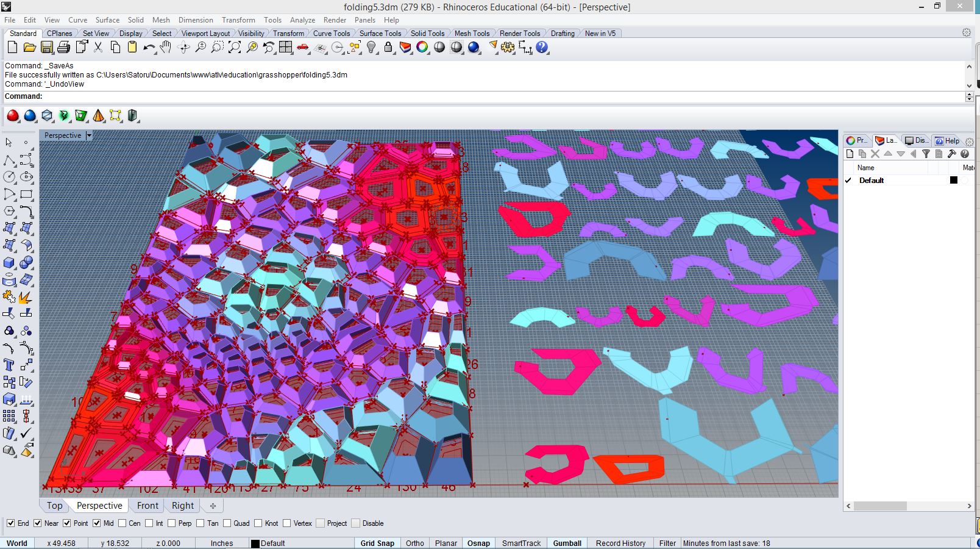
Task: Open the four-viewport layout icon
Action: [286, 48]
